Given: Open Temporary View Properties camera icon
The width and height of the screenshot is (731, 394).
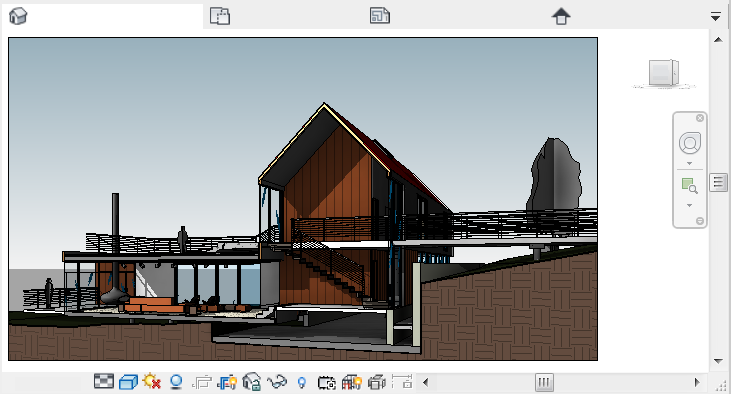Looking at the screenshot, I should click(x=327, y=383).
